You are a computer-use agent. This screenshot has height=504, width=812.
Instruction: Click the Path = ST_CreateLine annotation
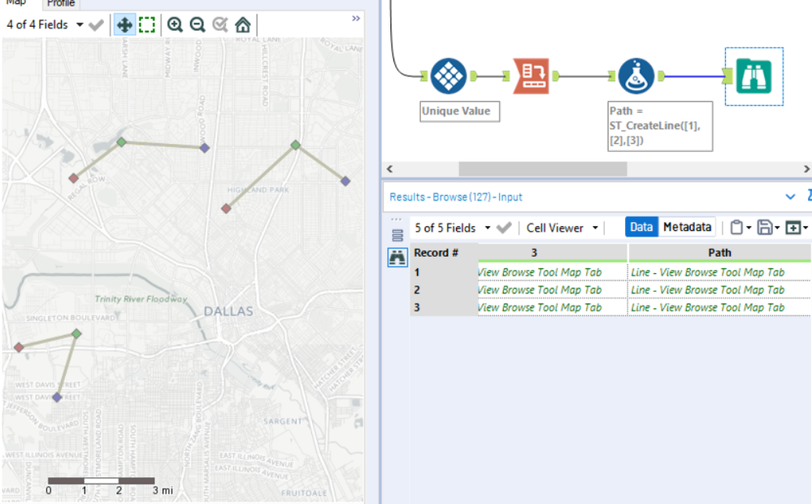[660, 126]
